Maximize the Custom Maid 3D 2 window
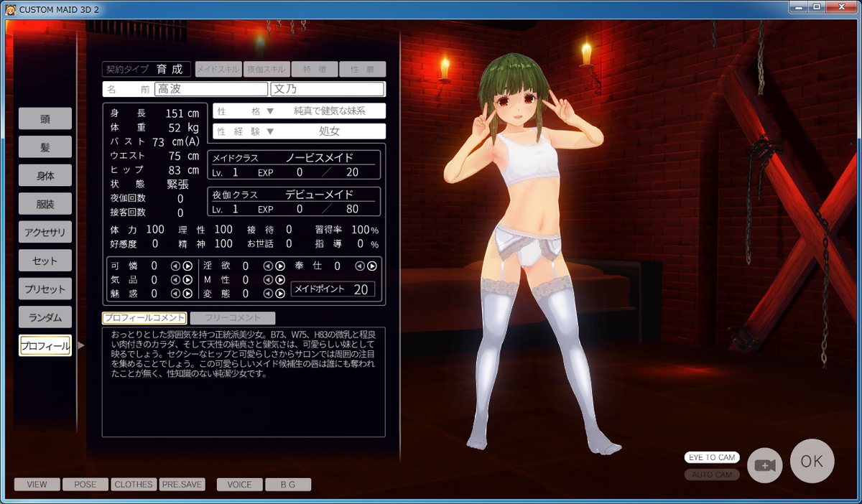This screenshot has width=862, height=504. [818, 6]
